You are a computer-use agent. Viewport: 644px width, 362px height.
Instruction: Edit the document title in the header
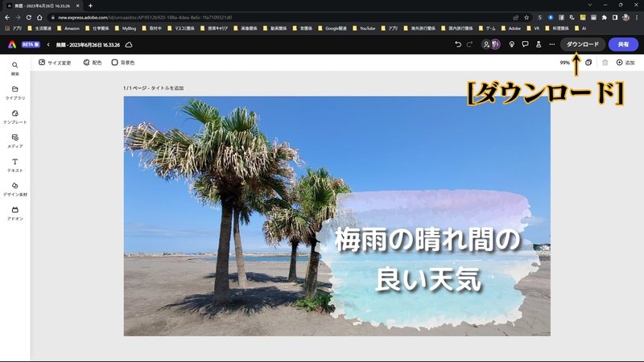[x=88, y=45]
